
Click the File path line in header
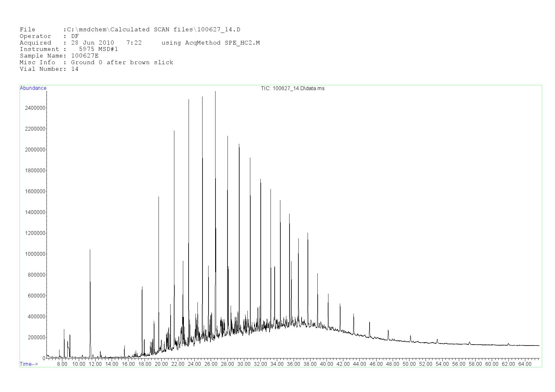point(130,30)
